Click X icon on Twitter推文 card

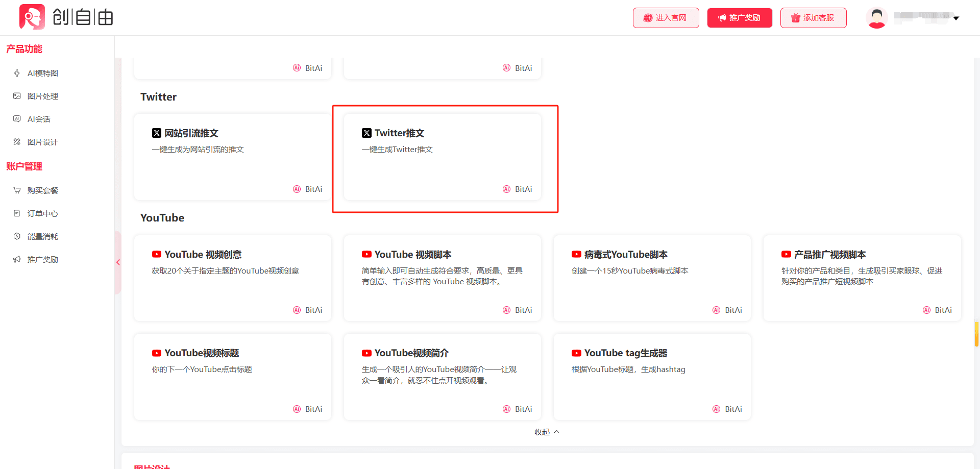366,133
